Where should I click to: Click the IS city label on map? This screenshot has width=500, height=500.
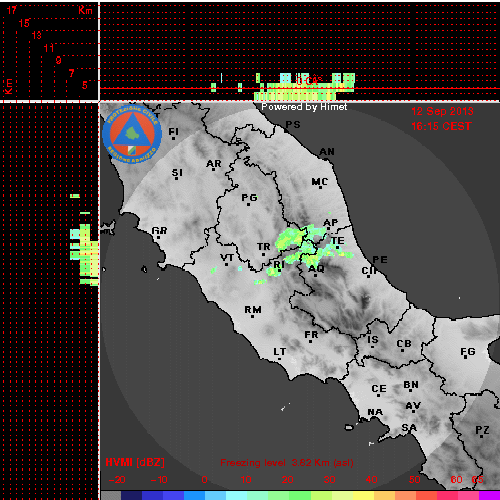373,340
